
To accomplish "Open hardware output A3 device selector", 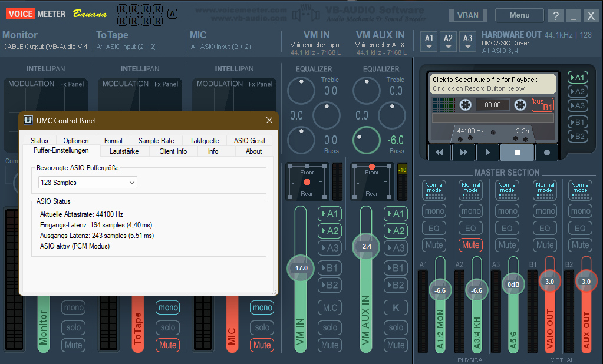I will click(x=467, y=41).
